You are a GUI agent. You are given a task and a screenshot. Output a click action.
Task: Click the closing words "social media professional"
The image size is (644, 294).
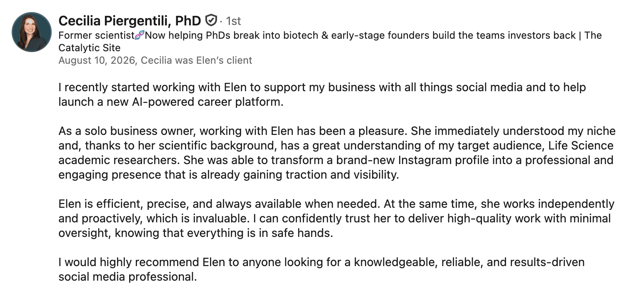(127, 277)
